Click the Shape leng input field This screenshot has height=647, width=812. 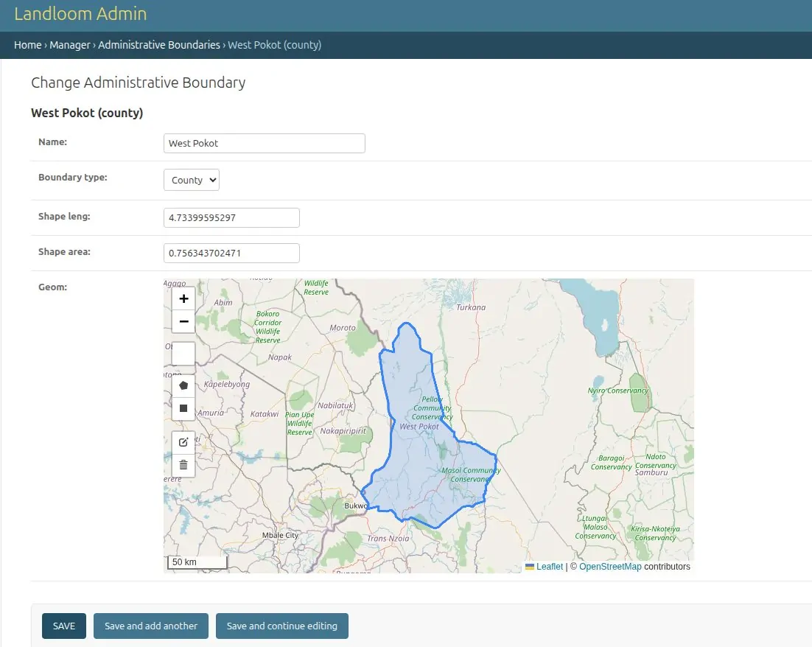click(x=231, y=217)
